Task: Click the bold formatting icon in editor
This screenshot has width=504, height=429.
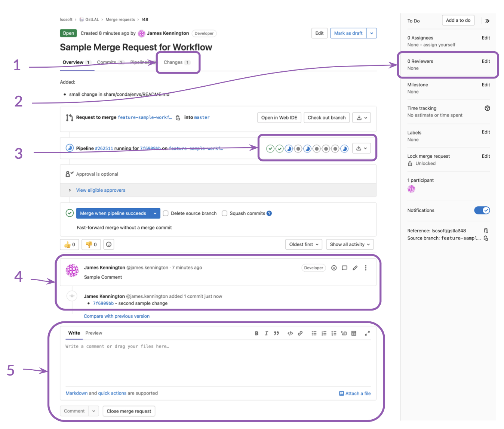Action: [x=256, y=333]
